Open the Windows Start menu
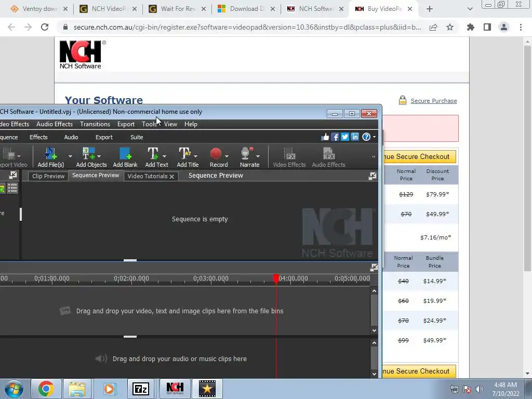 coord(14,389)
